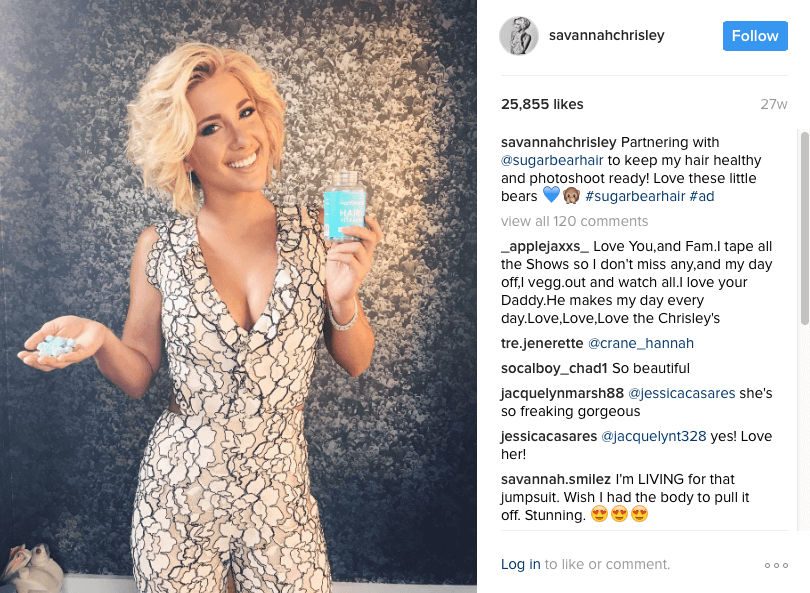Open the 25,855 likes list
810x593 pixels.
tap(542, 104)
